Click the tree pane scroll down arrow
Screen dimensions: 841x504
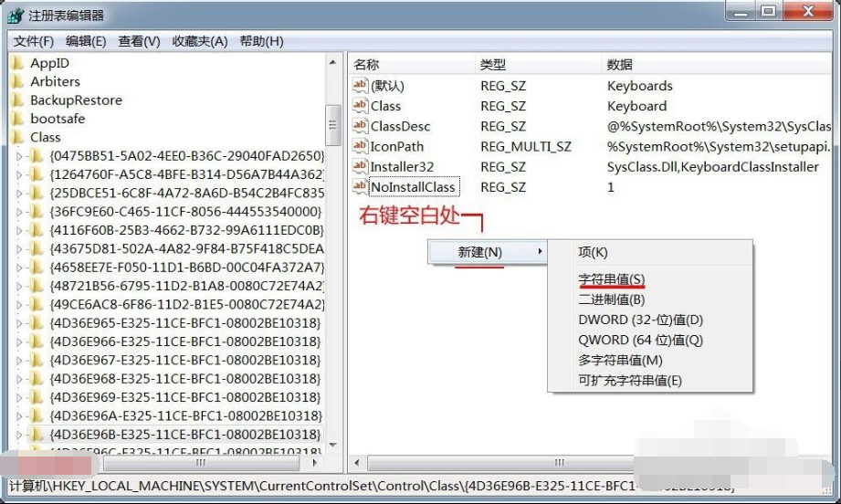[x=332, y=445]
